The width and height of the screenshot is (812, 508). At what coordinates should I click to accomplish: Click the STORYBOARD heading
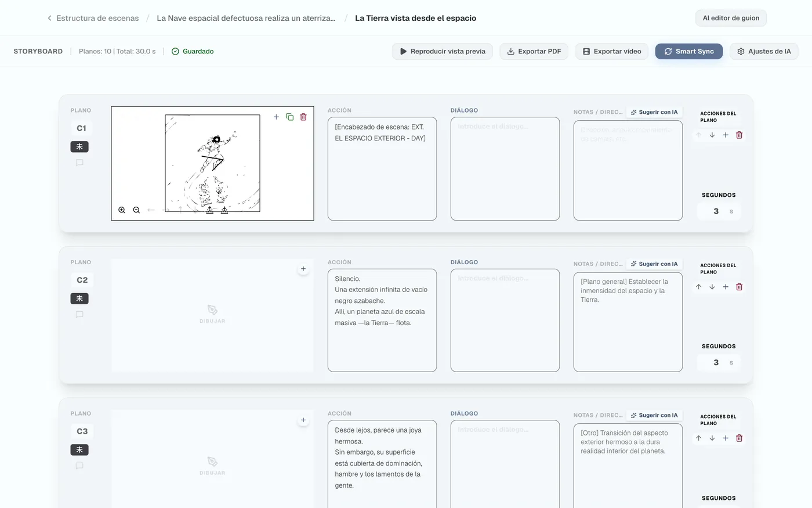coord(38,51)
